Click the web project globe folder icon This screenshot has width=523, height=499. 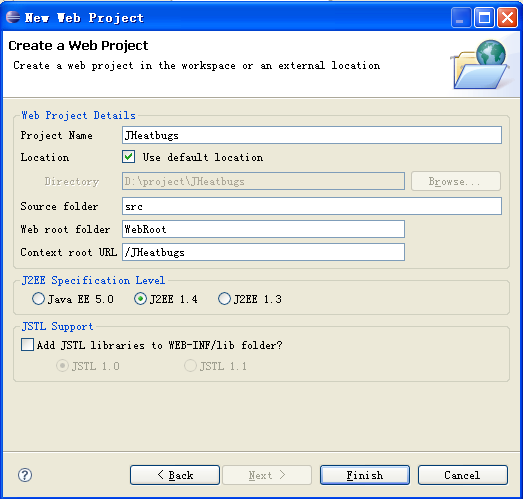pos(480,65)
